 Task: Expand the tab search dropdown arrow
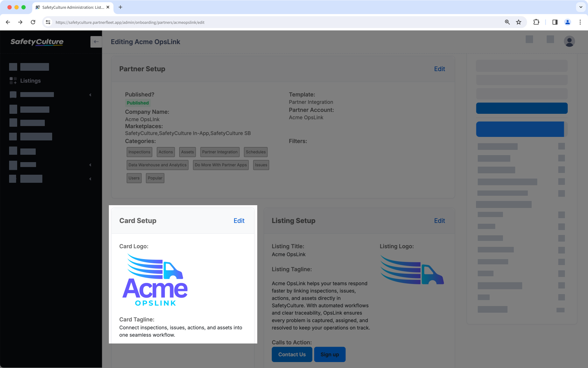pos(581,7)
